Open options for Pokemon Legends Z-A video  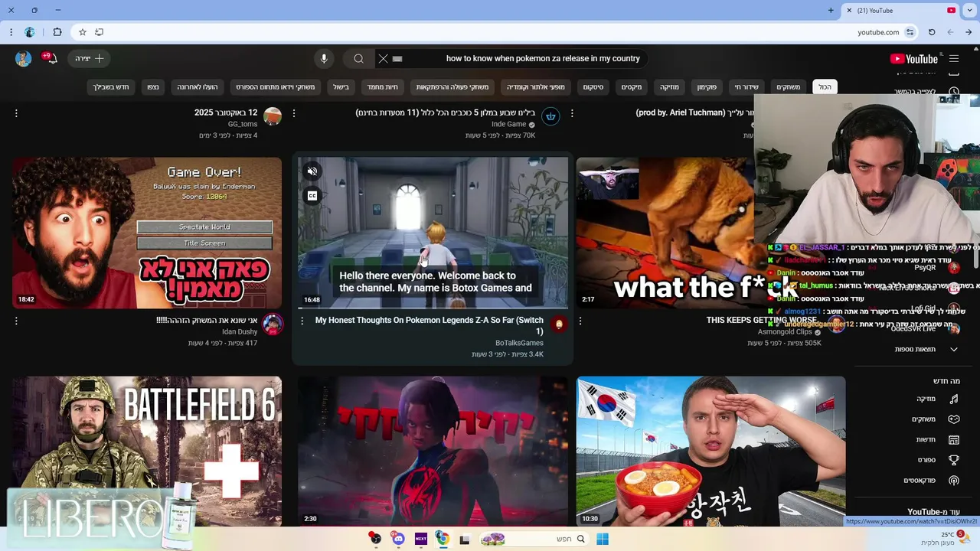coord(302,321)
